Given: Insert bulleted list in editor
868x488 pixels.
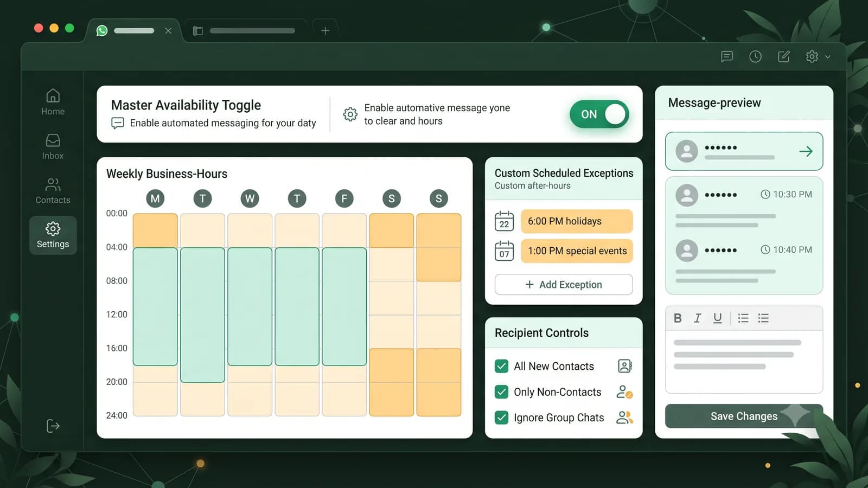Looking at the screenshot, I should (763, 318).
